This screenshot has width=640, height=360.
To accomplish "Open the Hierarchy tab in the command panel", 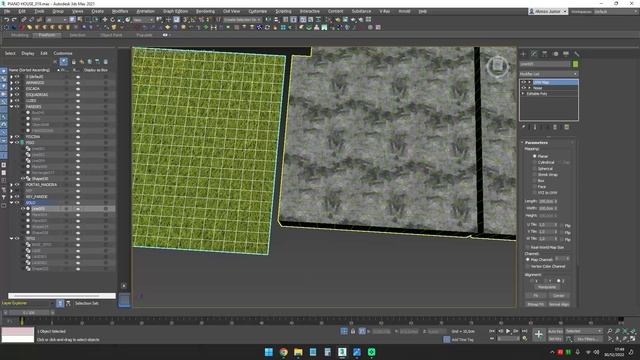I will [x=544, y=54].
